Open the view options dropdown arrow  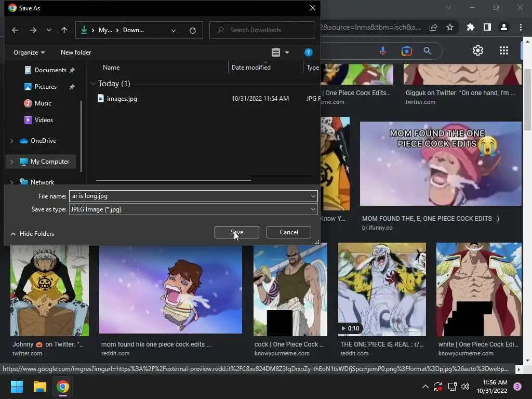pos(287,52)
